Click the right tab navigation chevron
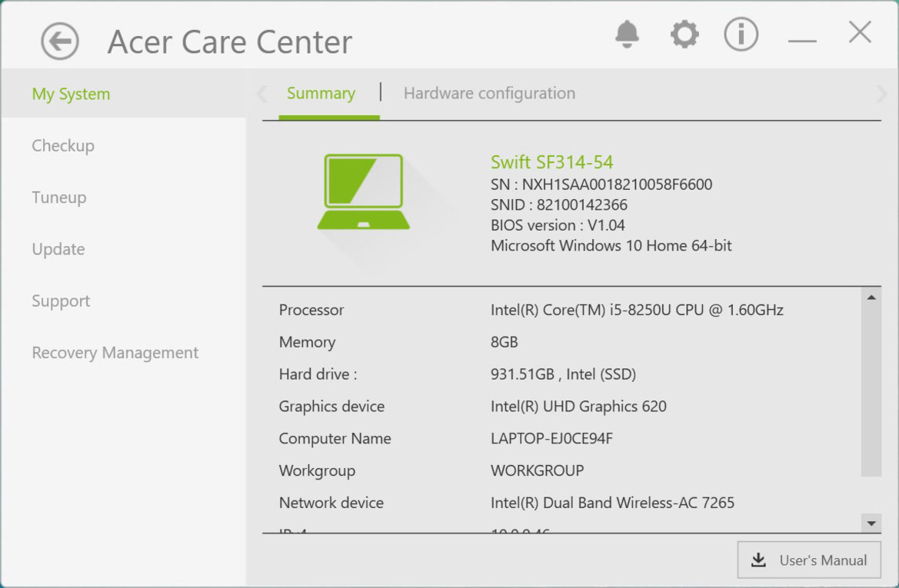Screen dimensions: 899x588 pos(881,94)
